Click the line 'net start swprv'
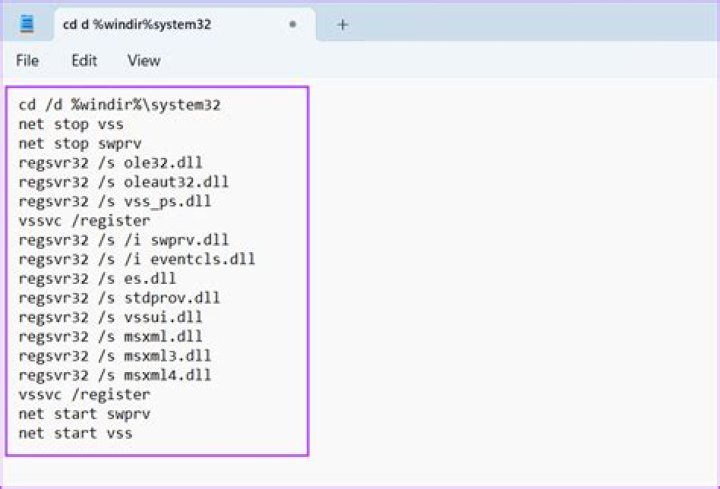 tap(84, 414)
